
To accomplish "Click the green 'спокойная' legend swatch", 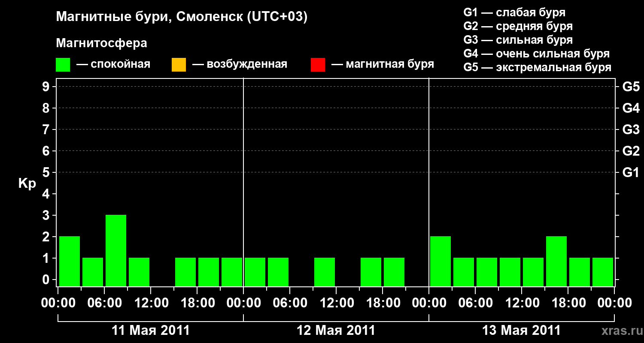I will (63, 65).
